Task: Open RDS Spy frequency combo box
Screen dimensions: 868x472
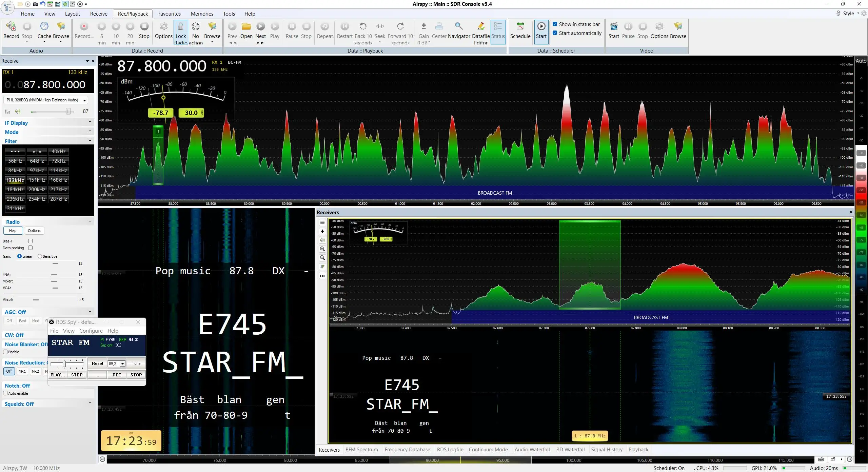Action: (x=117, y=363)
